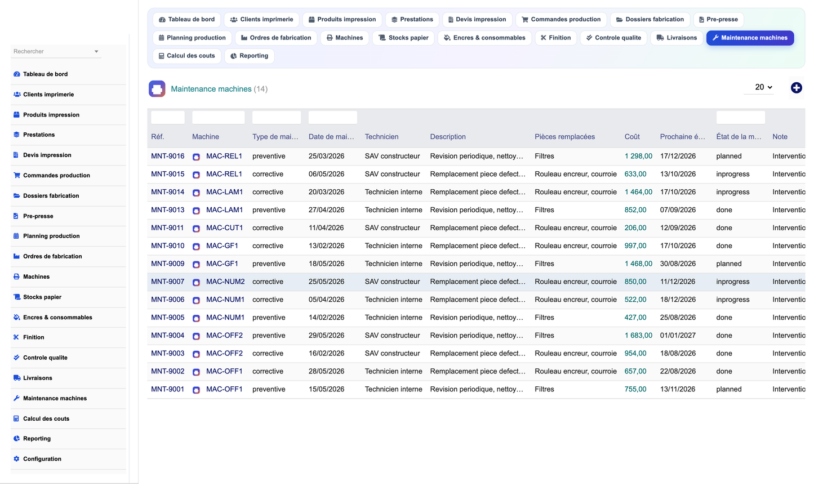Click the Ordres de fabrication sidebar factory icon
814x504 pixels.
[x=17, y=256]
